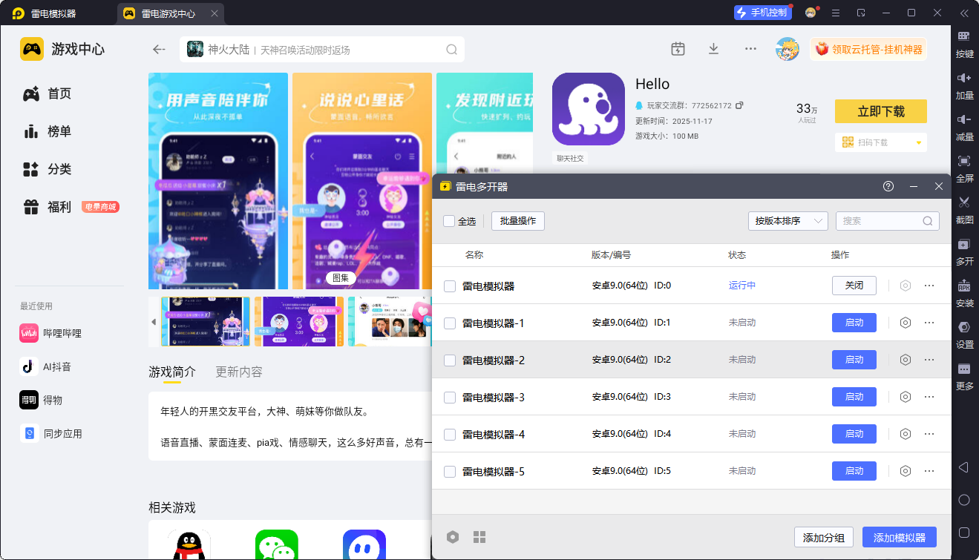Click the key mapping (按键) icon
Image resolution: width=979 pixels, height=560 pixels.
pyautogui.click(x=964, y=36)
